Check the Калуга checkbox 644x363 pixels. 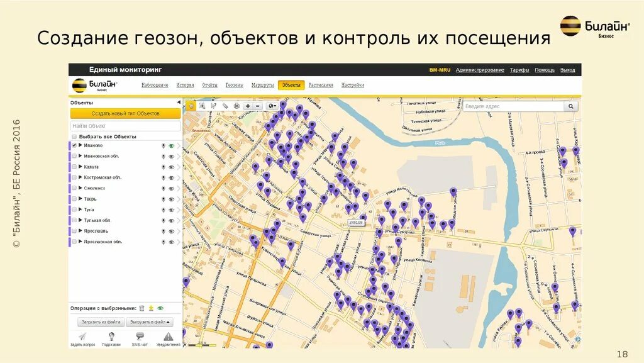74,167
